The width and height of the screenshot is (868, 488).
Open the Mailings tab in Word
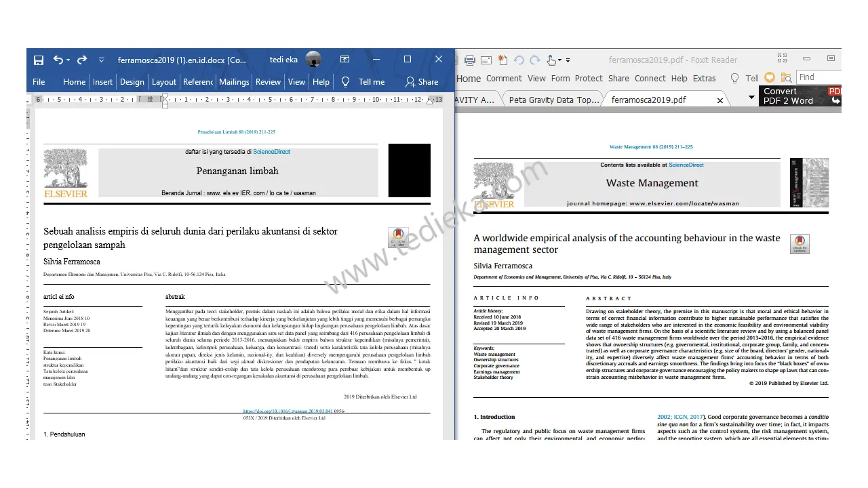234,82
